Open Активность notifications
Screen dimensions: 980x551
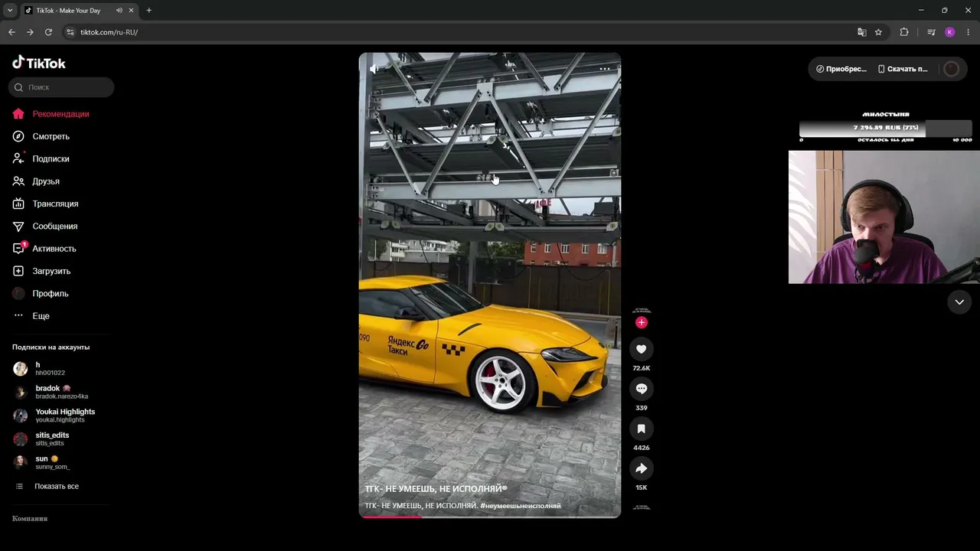44,249
